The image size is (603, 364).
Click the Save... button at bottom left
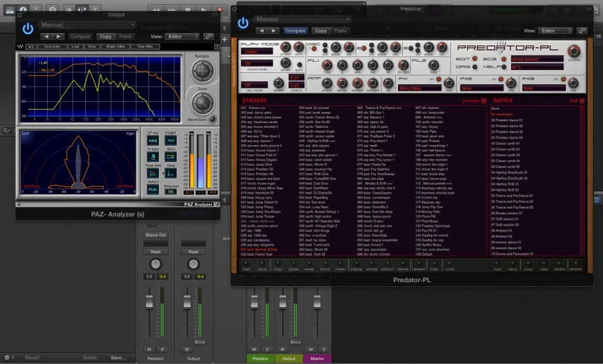[x=118, y=358]
